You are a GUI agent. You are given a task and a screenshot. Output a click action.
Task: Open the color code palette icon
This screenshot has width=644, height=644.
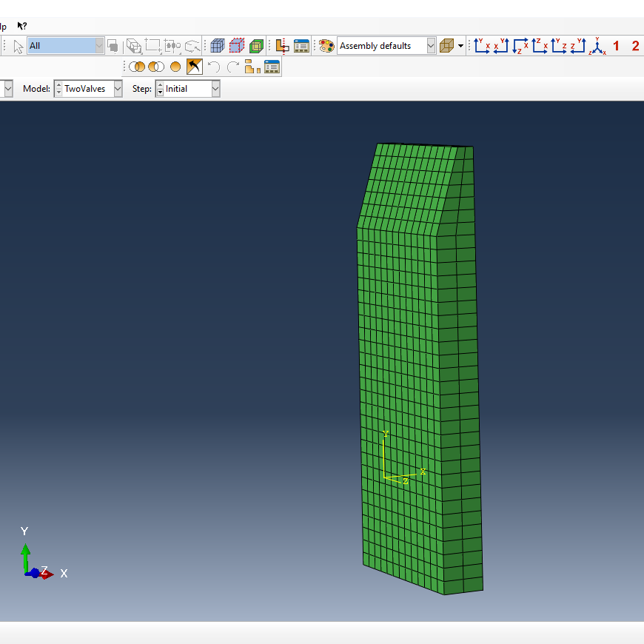326,46
